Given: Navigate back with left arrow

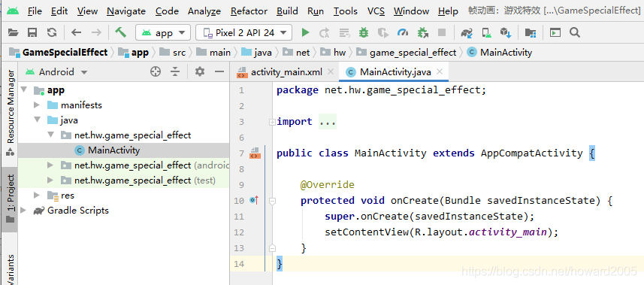Looking at the screenshot, I should click(77, 32).
